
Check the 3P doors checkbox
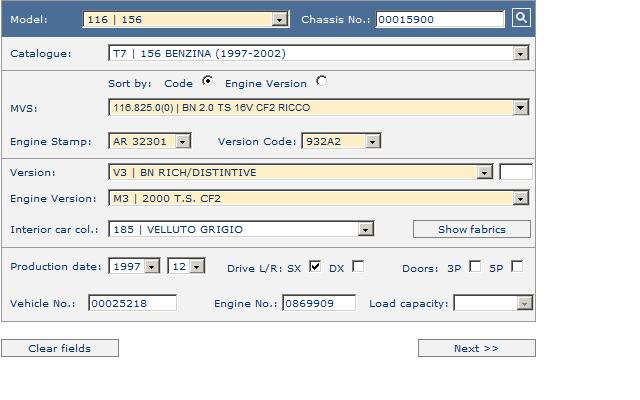475,267
